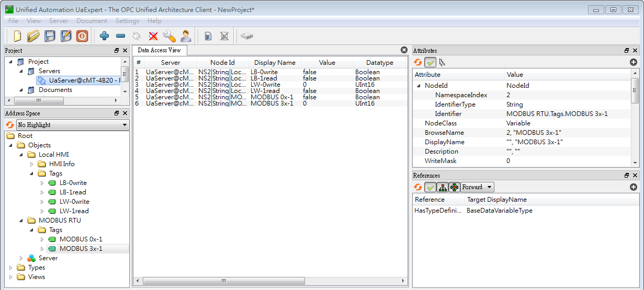Screen dimensions: 644x290
Task: Click the grey plug connect icon
Action: pyautogui.click(x=137, y=36)
